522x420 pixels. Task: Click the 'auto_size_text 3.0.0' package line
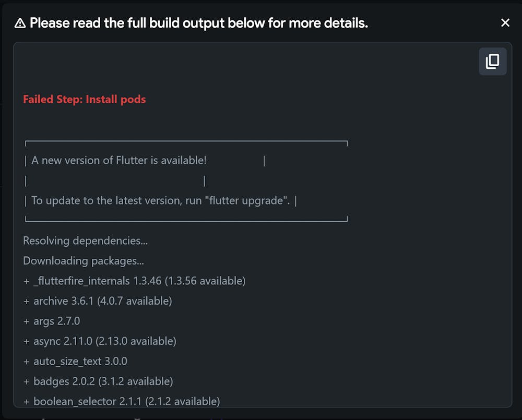tap(80, 361)
